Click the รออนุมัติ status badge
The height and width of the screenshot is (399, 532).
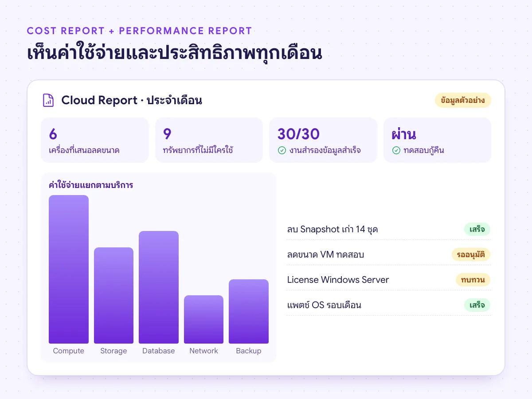coord(471,254)
